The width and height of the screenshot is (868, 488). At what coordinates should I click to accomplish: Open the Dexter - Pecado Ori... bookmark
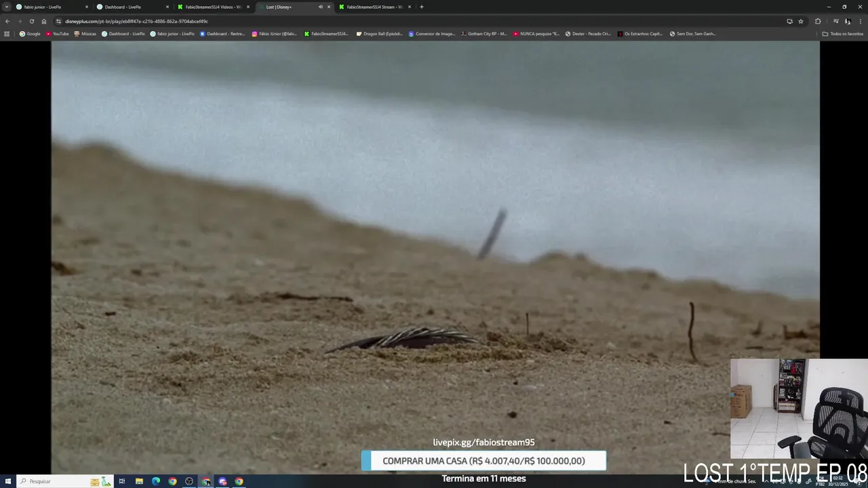tap(589, 34)
